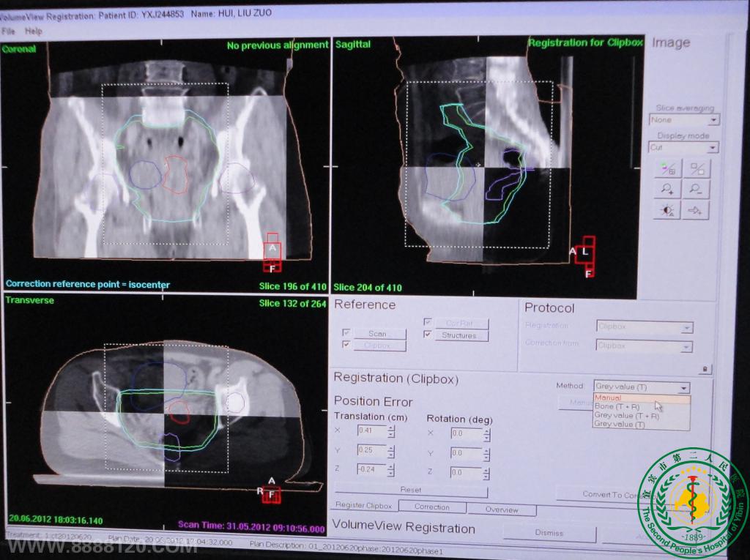Select Bone (T + R) from Method list
The width and height of the screenshot is (750, 560).
[x=615, y=406]
